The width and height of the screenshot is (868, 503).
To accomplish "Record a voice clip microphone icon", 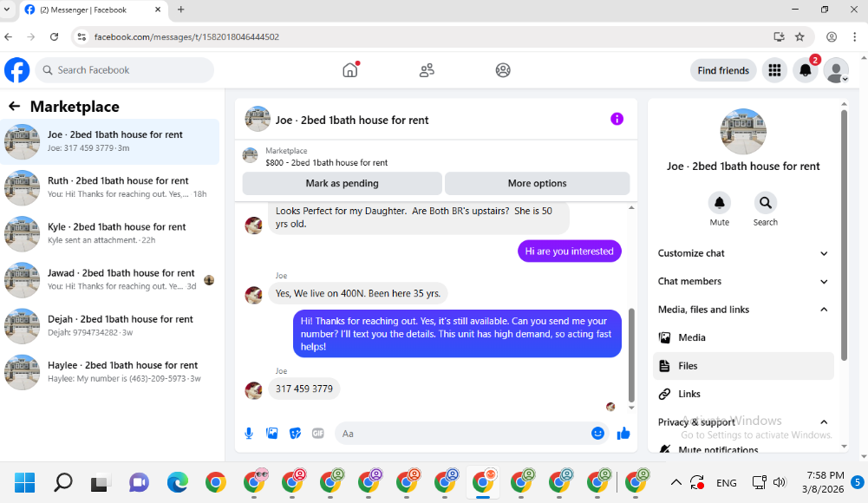I will click(249, 434).
